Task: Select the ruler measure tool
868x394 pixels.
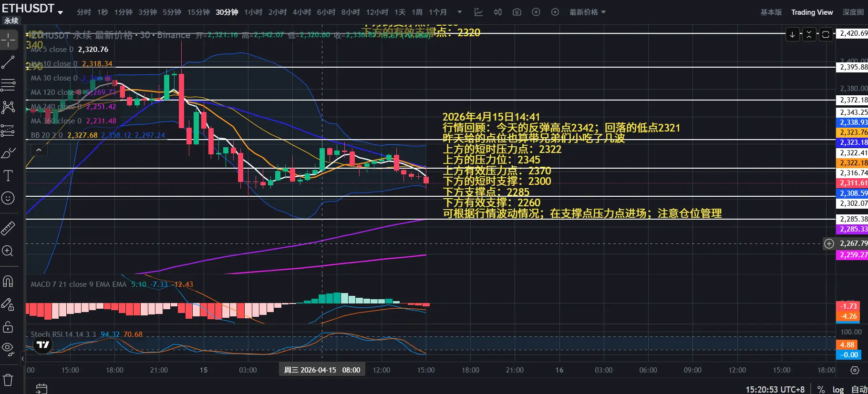Action: click(9, 229)
